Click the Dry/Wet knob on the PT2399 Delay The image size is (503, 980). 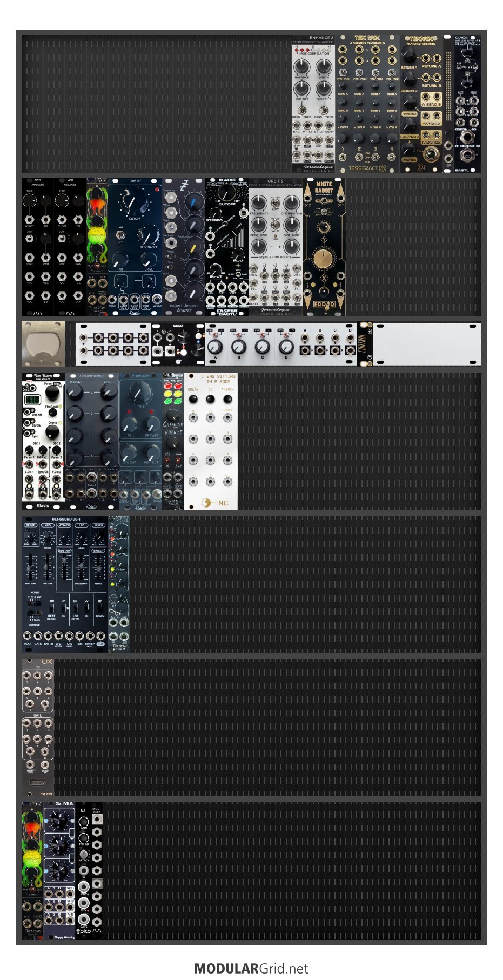pos(152,424)
